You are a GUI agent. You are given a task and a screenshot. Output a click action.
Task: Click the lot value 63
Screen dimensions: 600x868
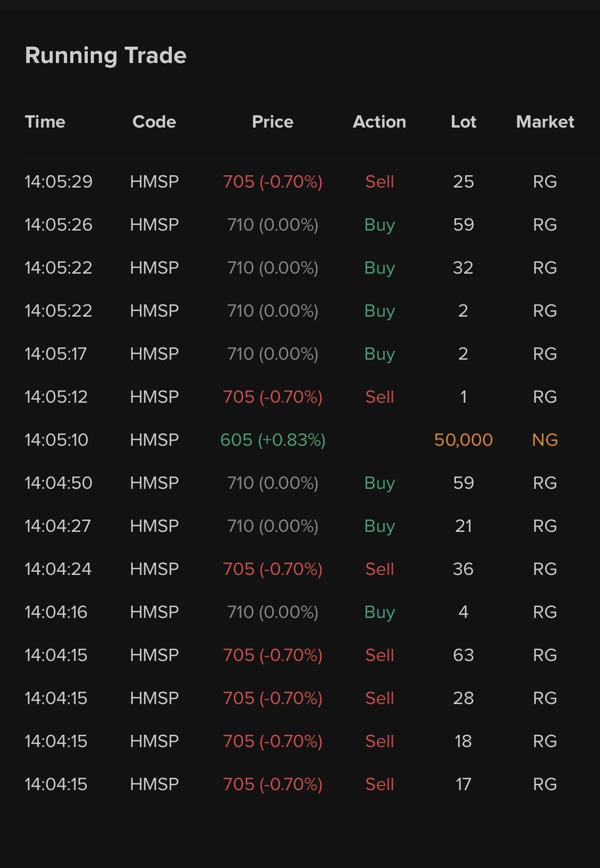pyautogui.click(x=463, y=655)
